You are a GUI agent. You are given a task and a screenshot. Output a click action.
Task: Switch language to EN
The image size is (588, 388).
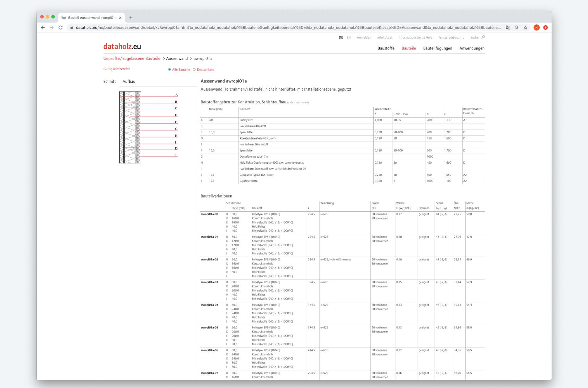tap(349, 37)
